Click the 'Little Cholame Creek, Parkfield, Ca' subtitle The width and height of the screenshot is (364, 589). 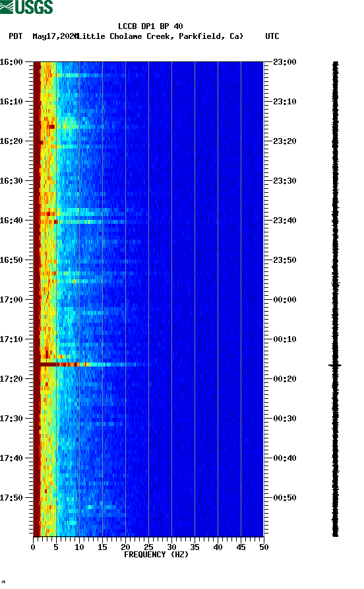click(160, 36)
